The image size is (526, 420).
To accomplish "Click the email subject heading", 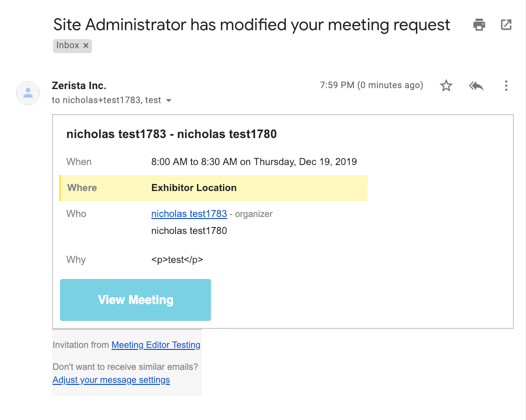I will pyautogui.click(x=251, y=25).
